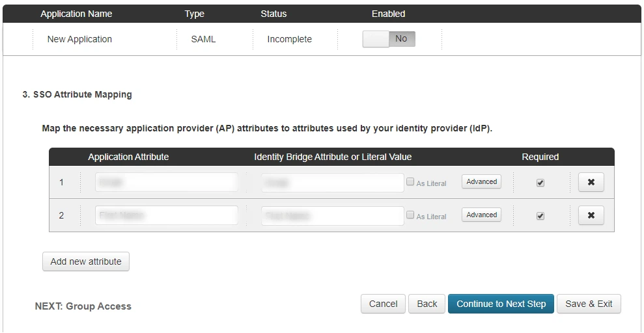This screenshot has width=644, height=333.
Task: Uncheck Required checkbox in row 1
Action: click(x=540, y=183)
